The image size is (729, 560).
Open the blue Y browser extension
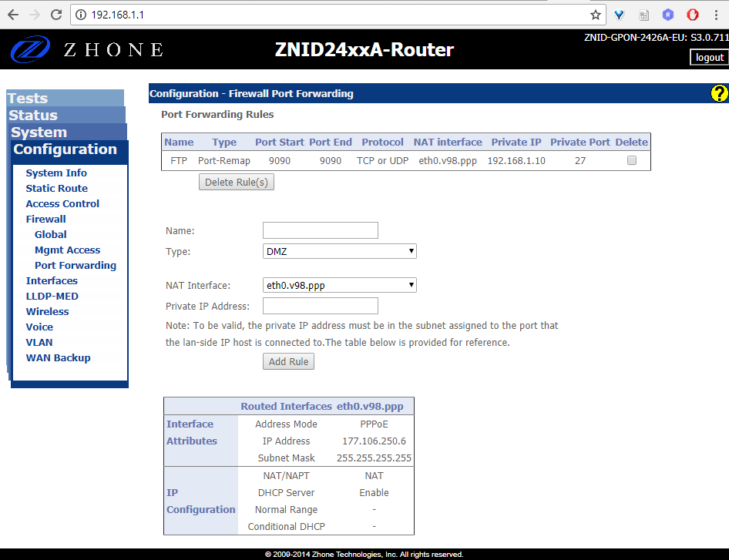coord(619,15)
